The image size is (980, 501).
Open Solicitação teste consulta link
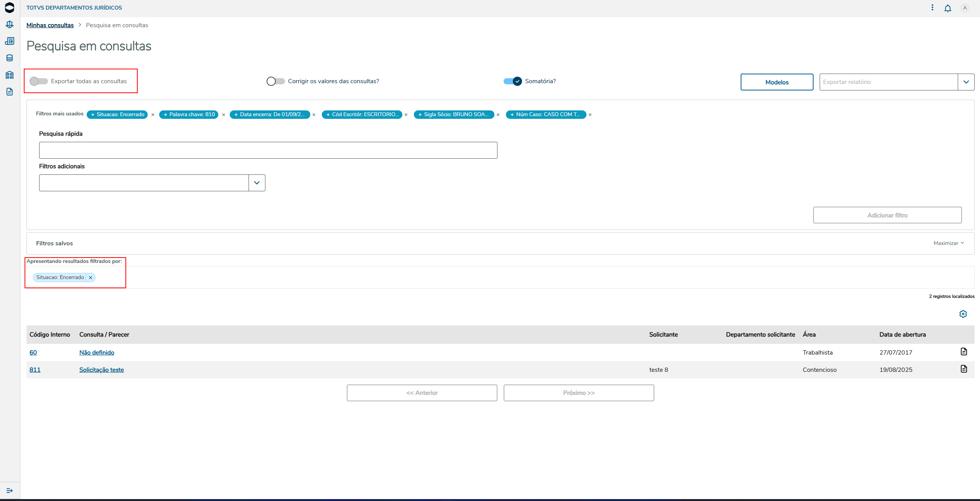pyautogui.click(x=101, y=370)
